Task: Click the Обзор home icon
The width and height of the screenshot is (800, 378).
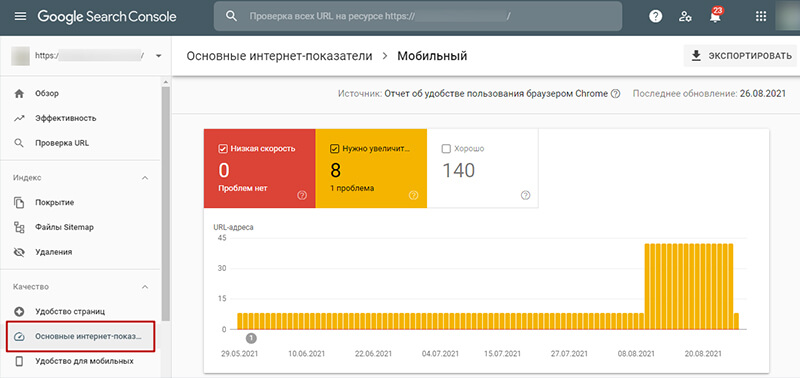Action: click(19, 94)
